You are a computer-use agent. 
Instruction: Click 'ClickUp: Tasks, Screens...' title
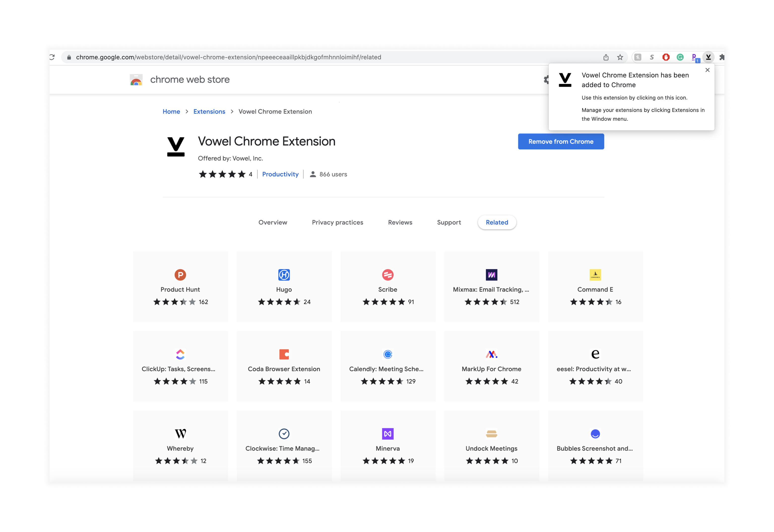(x=178, y=369)
